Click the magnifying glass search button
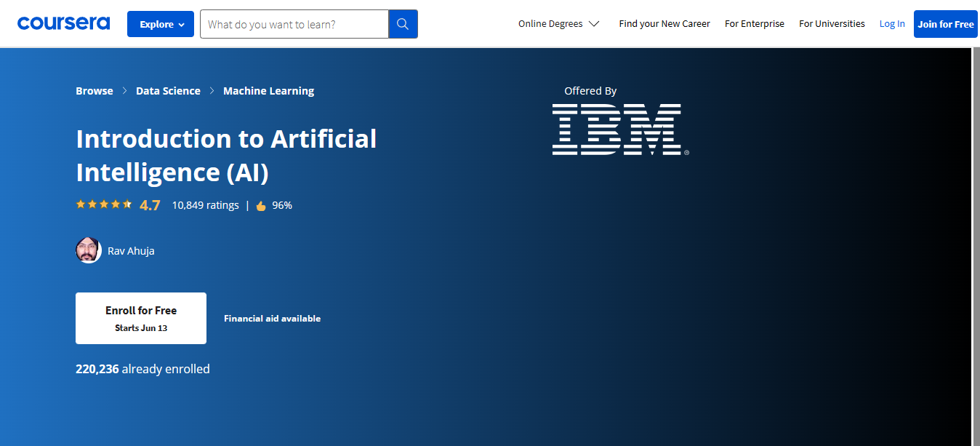Image resolution: width=980 pixels, height=446 pixels. (403, 24)
